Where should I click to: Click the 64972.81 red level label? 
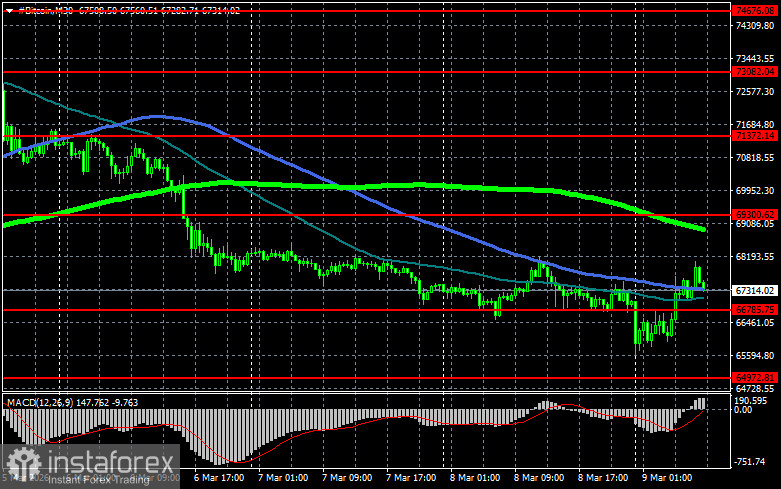tap(756, 377)
